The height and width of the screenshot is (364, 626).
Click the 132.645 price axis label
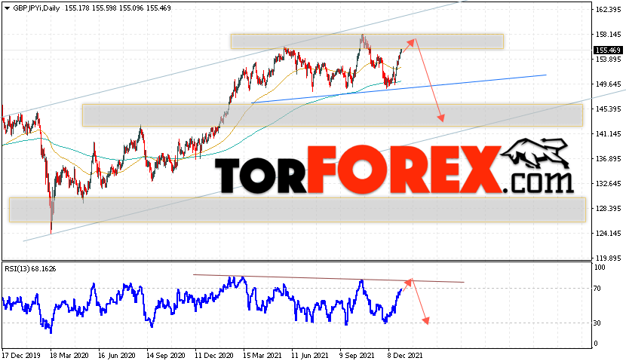(x=608, y=184)
